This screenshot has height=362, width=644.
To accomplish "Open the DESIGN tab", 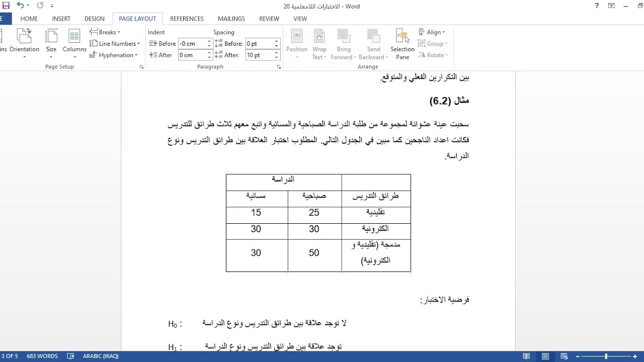I will pos(95,19).
